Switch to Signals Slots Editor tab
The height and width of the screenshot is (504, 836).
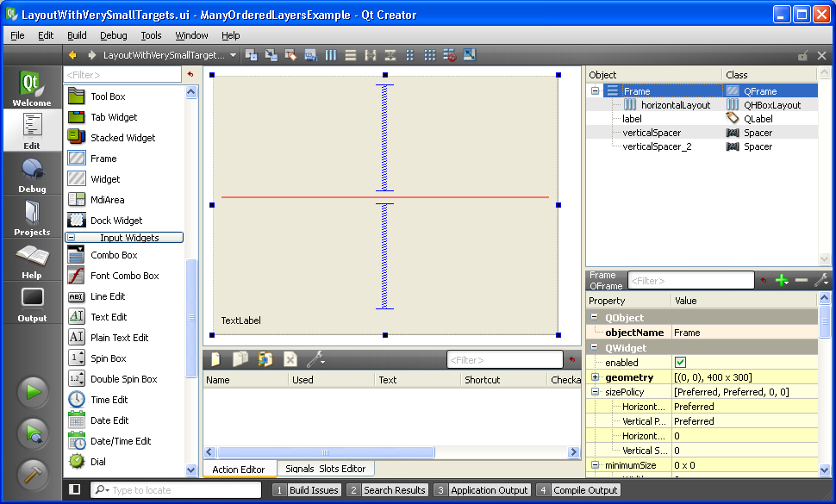tap(325, 469)
